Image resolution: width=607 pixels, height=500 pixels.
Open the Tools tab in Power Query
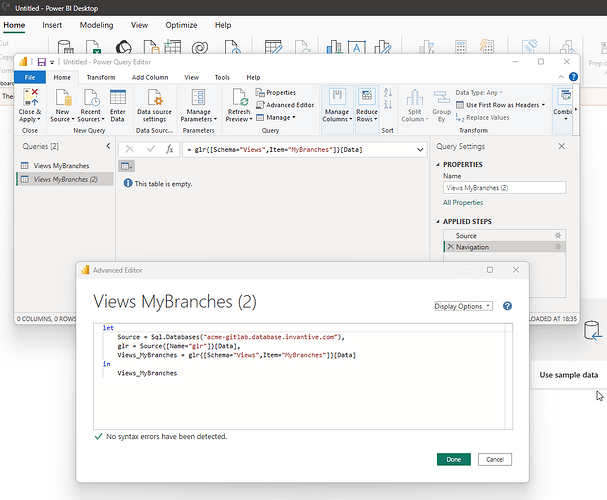coord(222,77)
